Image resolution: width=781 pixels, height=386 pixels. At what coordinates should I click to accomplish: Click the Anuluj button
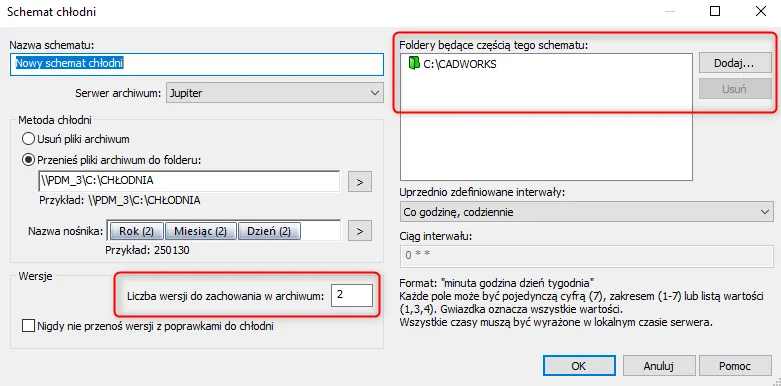tap(658, 366)
